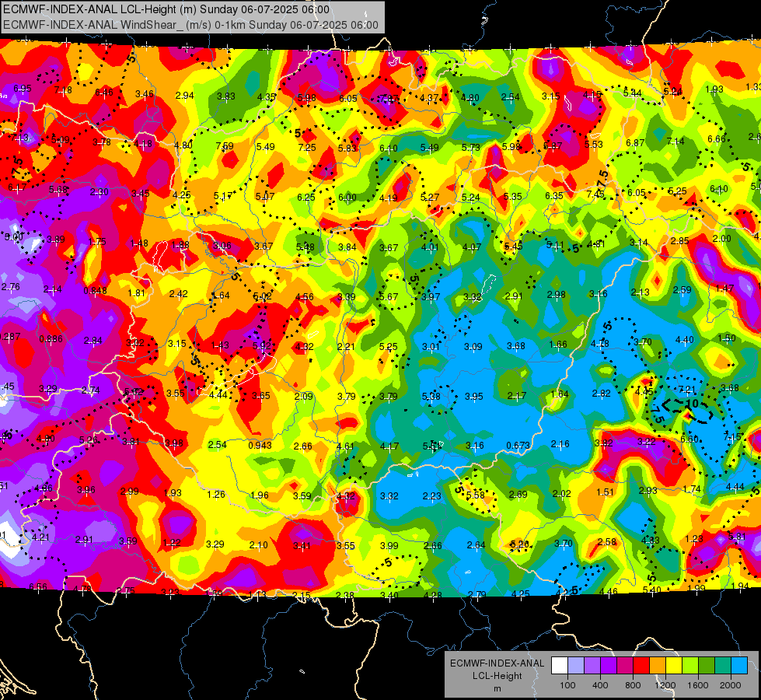The width and height of the screenshot is (761, 700).
Task: Click the 10 m/s contour label
Action: point(692,403)
